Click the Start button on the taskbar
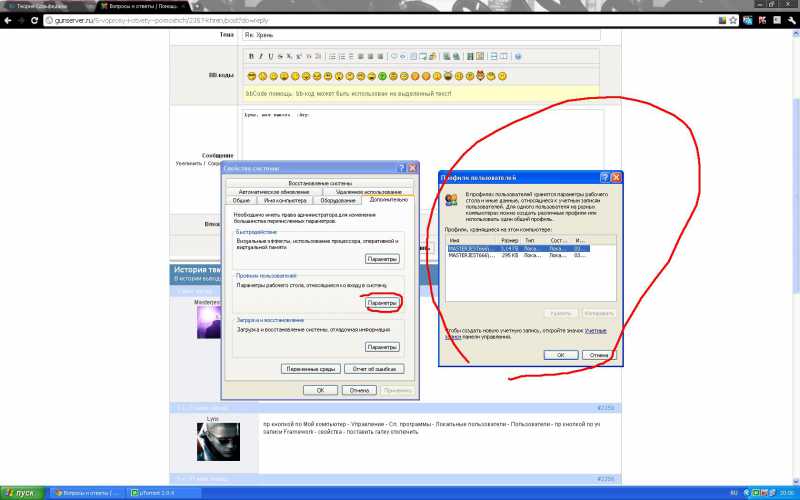The height and width of the screenshot is (500, 800). (22, 493)
